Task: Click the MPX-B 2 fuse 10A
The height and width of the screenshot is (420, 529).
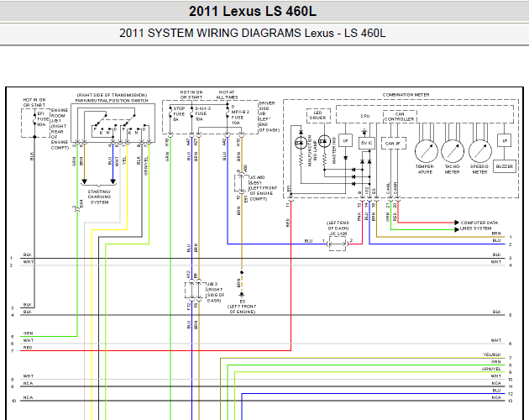Action: [x=228, y=113]
